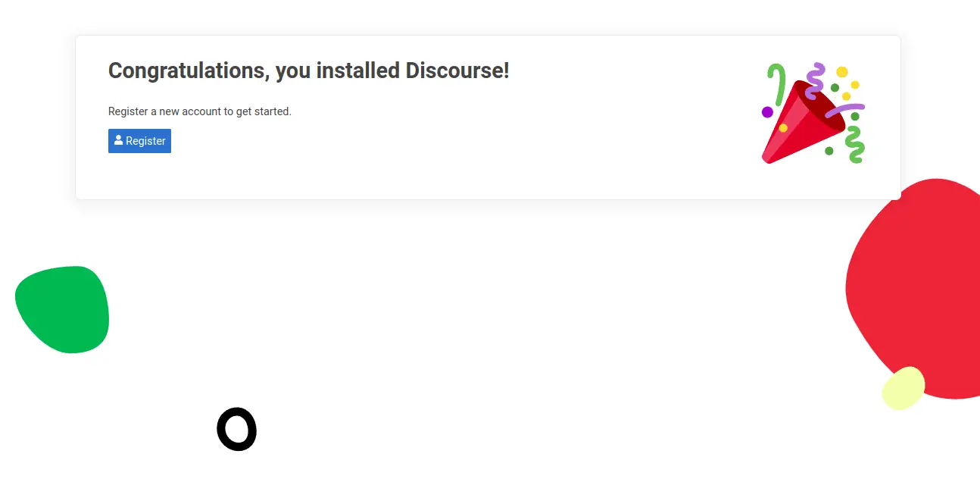This screenshot has height=479, width=980.
Task: Click the pale yellow blob near the red shape
Action: pos(903,388)
